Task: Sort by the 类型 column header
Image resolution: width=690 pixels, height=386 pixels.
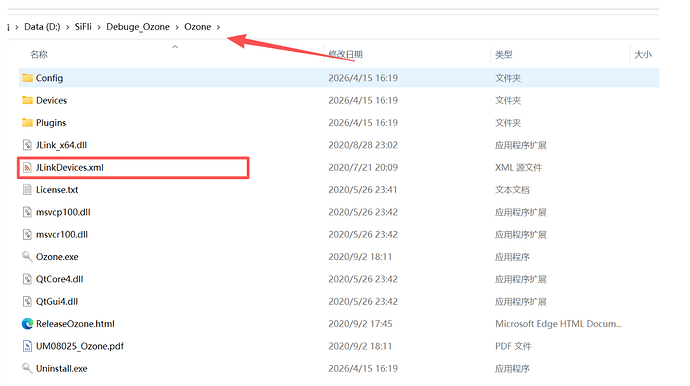Action: coord(503,55)
